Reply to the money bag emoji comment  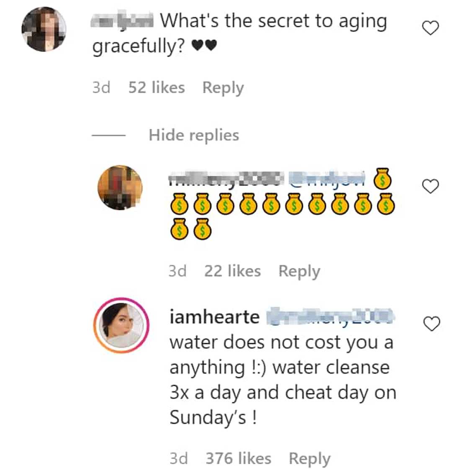coord(299,271)
